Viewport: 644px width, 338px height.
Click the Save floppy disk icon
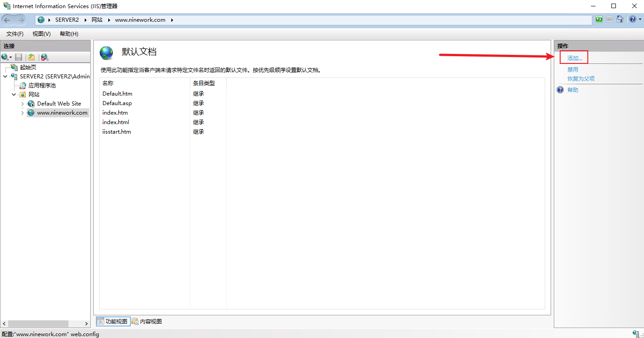(19, 57)
